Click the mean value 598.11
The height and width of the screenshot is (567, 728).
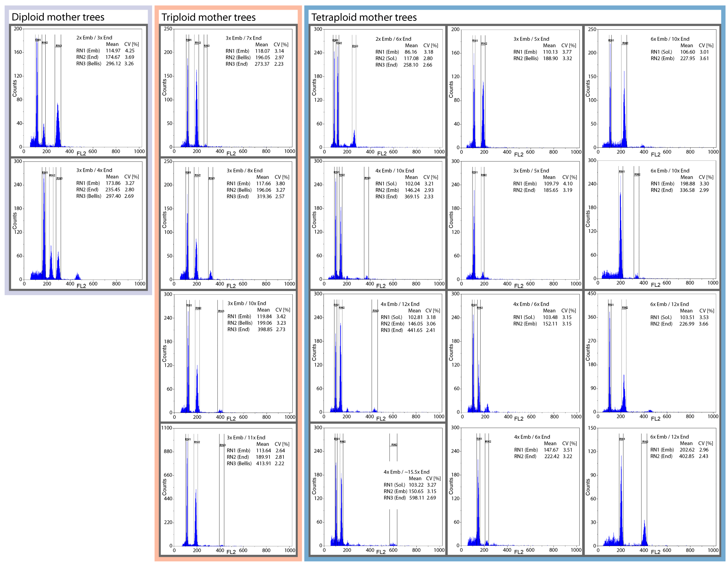pyautogui.click(x=416, y=498)
